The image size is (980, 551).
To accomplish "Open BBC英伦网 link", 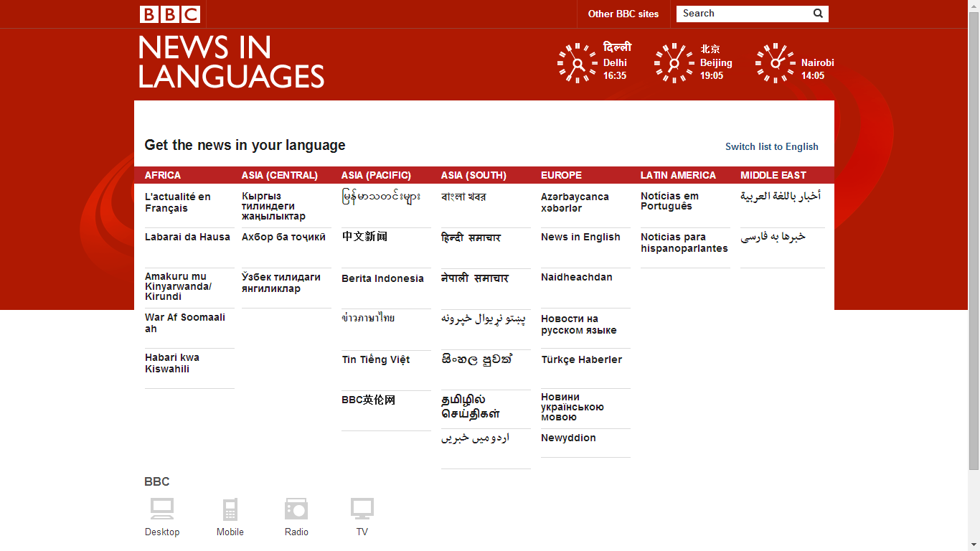I will coord(368,400).
